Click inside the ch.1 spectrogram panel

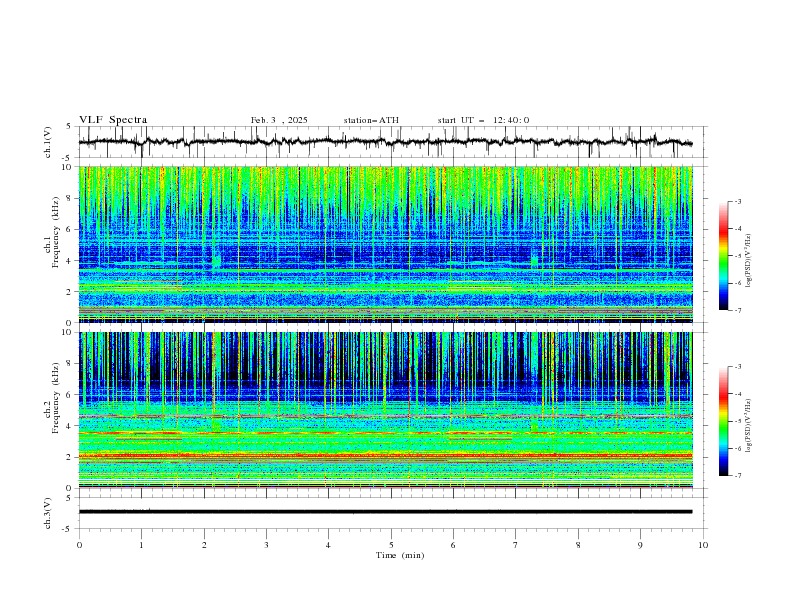(x=386, y=244)
